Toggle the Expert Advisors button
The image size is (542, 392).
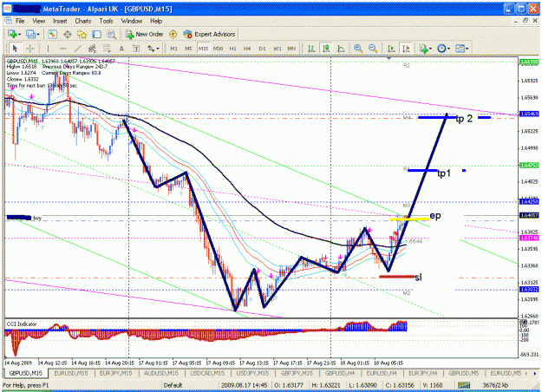209,34
